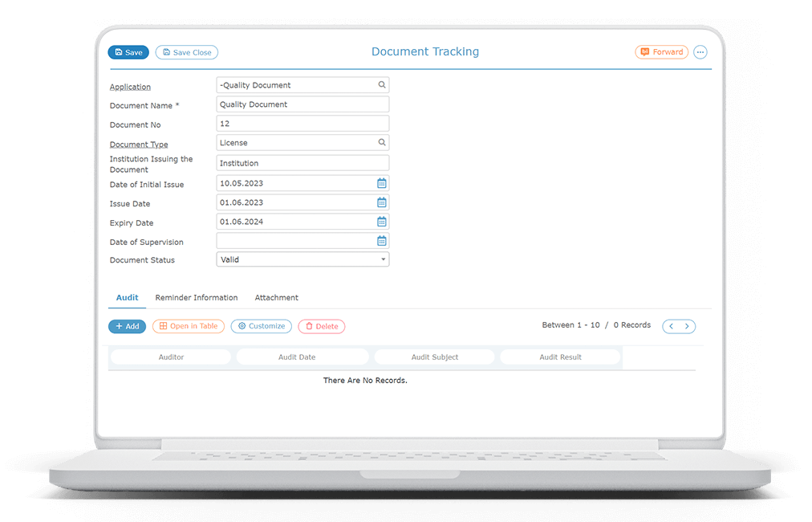The image size is (812, 522).
Task: Open the Issue Date calendar picker
Action: pyautogui.click(x=382, y=202)
